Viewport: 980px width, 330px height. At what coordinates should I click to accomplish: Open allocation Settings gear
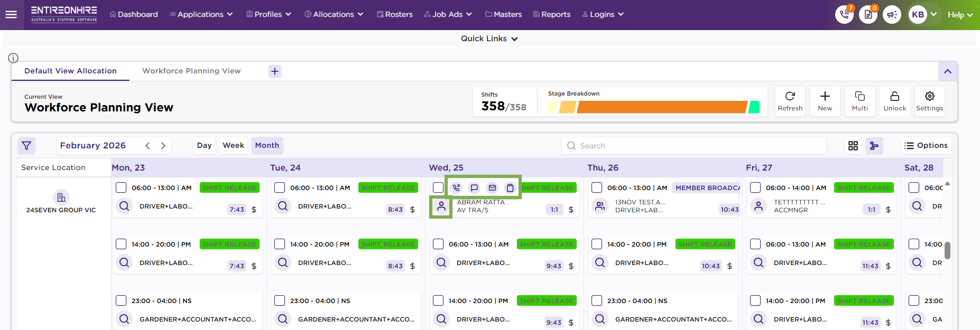pyautogui.click(x=929, y=101)
